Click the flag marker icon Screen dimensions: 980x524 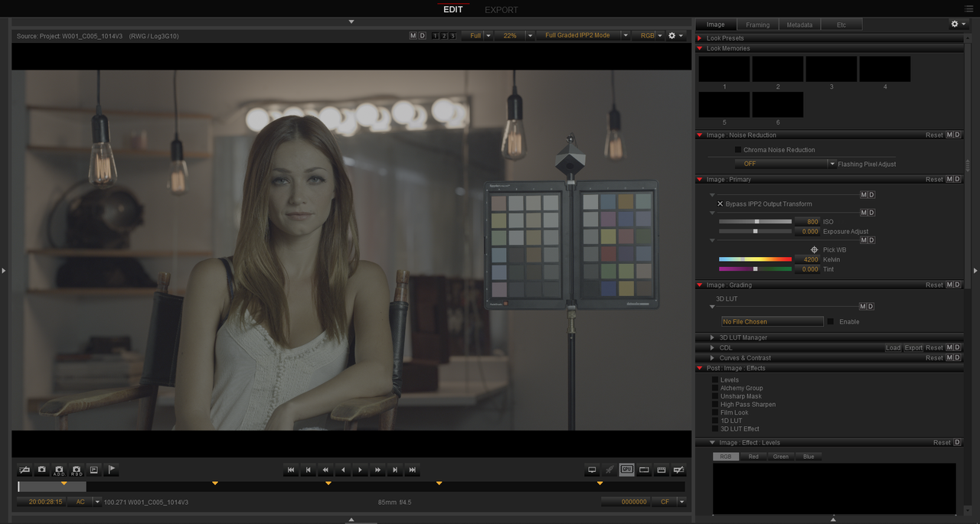(112, 470)
